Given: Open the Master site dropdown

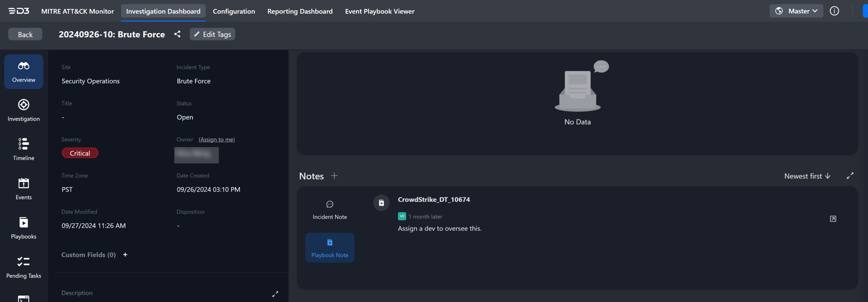Looking at the screenshot, I should point(796,11).
